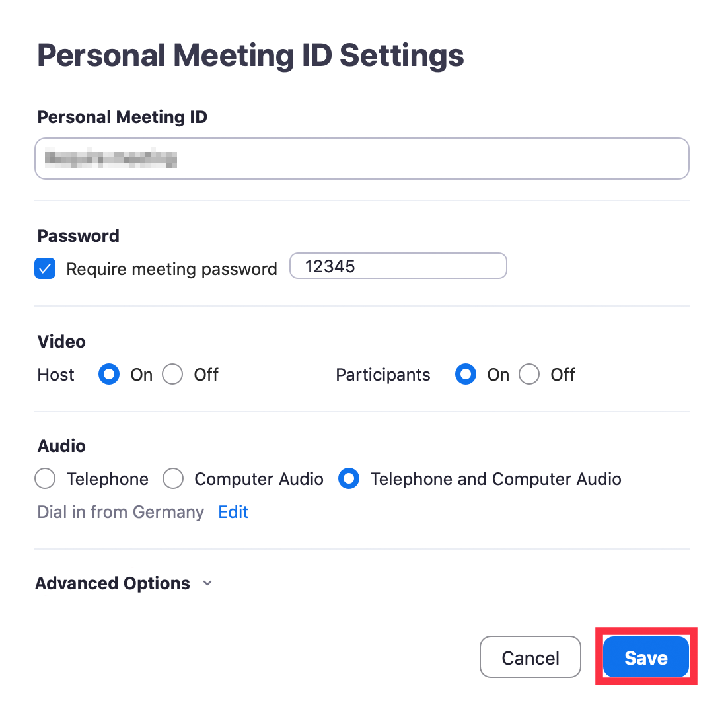
Task: Select the Host video Off radio button
Action: [x=172, y=375]
